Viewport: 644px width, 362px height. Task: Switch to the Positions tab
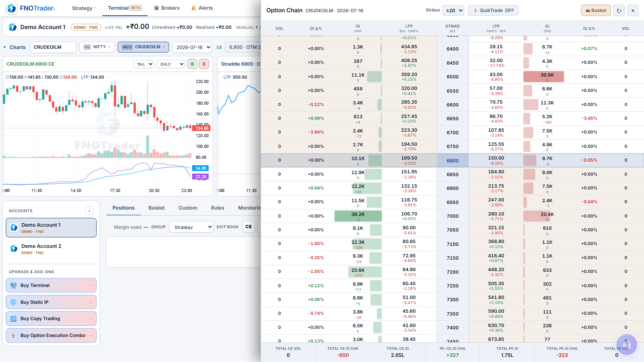coord(123,208)
